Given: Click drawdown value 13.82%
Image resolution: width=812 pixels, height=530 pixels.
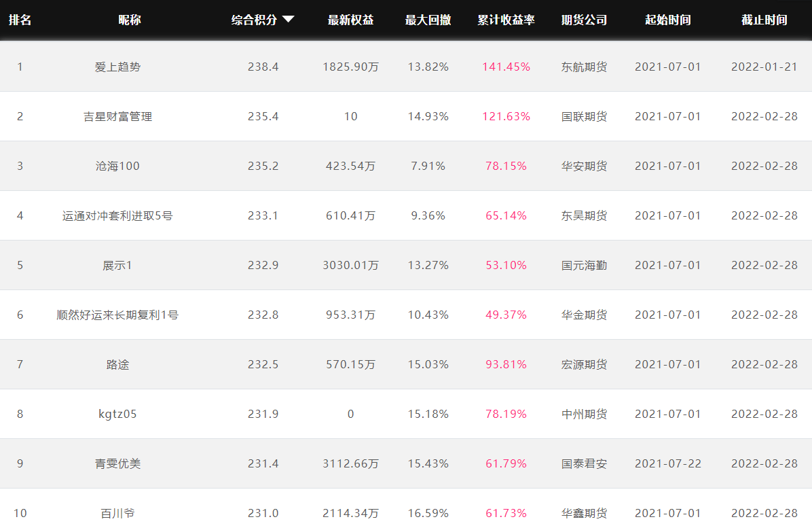Looking at the screenshot, I should click(428, 67).
